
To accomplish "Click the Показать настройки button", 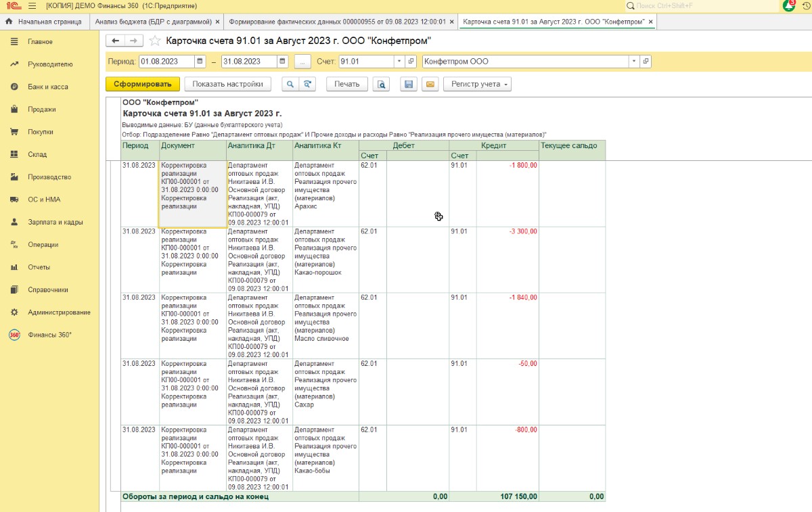I will (x=228, y=85).
